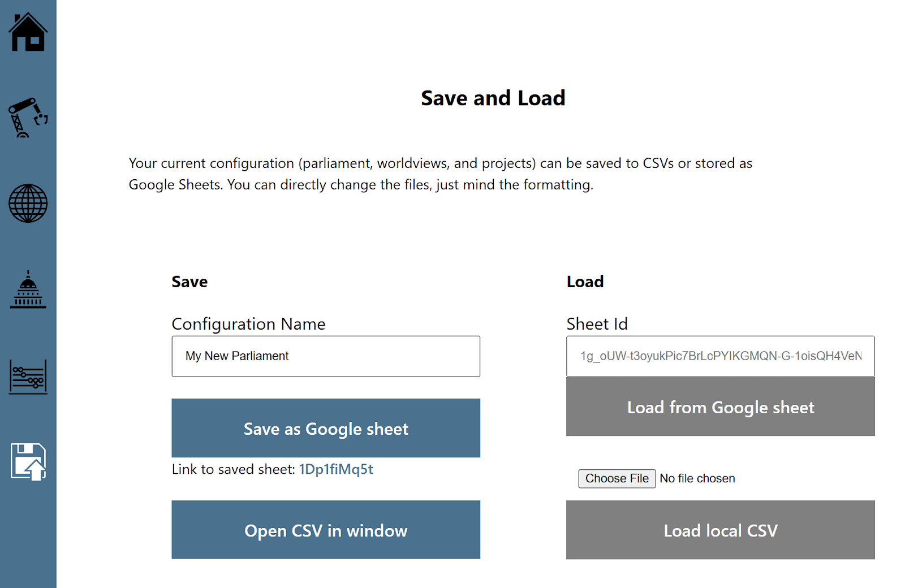The height and width of the screenshot is (588, 905).
Task: Click the Sheet Id label
Action: (597, 324)
